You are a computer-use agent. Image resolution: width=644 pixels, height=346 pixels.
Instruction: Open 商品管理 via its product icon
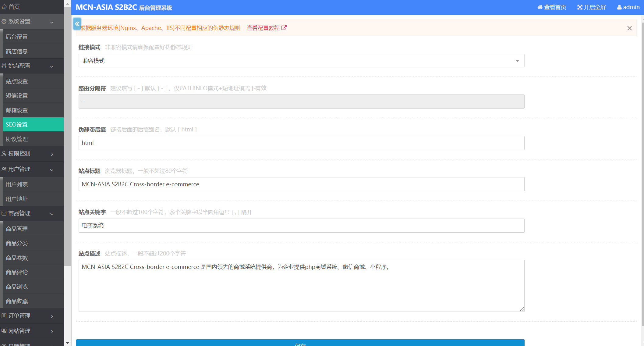pos(4,213)
